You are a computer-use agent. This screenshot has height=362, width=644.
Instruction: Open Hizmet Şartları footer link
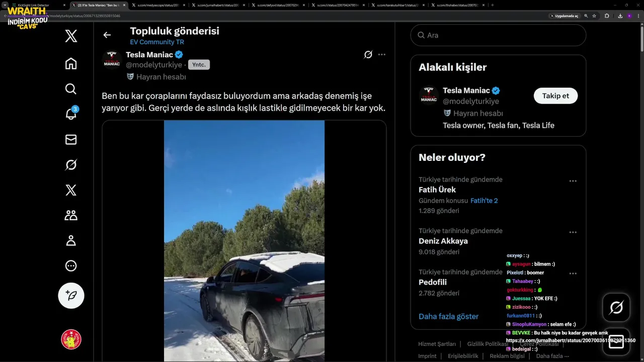[437, 344]
